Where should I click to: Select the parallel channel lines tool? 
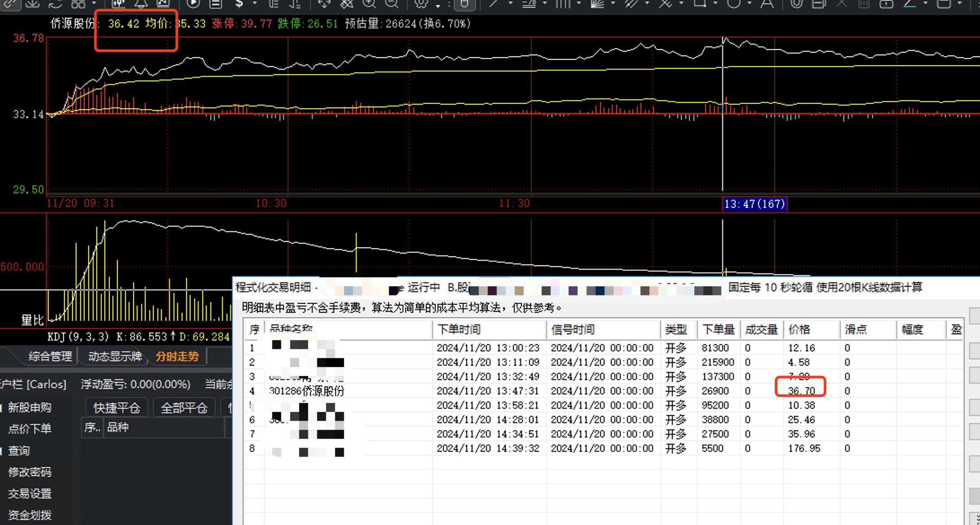point(631,4)
